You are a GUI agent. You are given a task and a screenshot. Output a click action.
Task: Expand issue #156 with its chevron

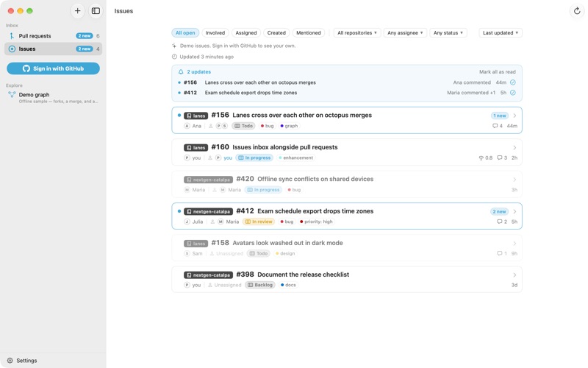click(514, 116)
